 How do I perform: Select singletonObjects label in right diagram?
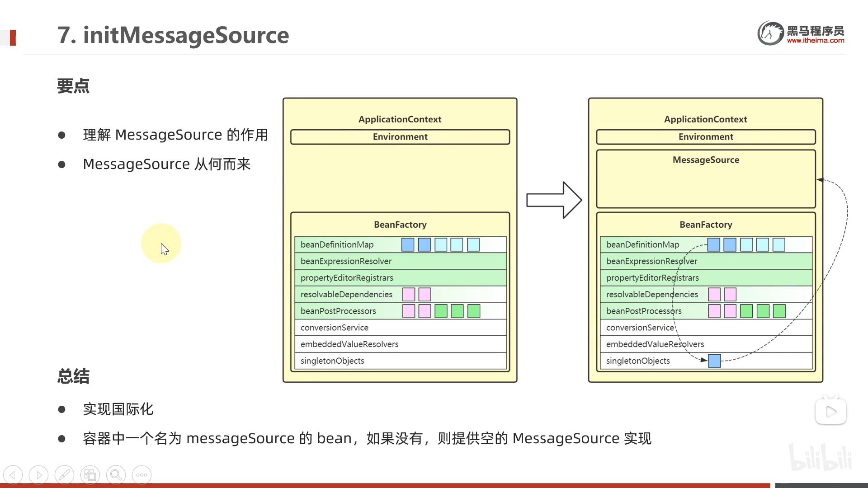click(638, 361)
